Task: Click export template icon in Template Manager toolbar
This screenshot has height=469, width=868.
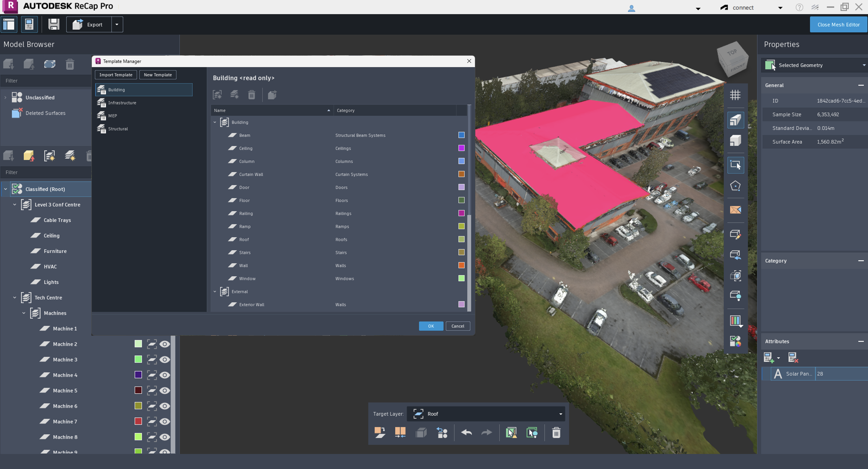Action: coord(272,95)
